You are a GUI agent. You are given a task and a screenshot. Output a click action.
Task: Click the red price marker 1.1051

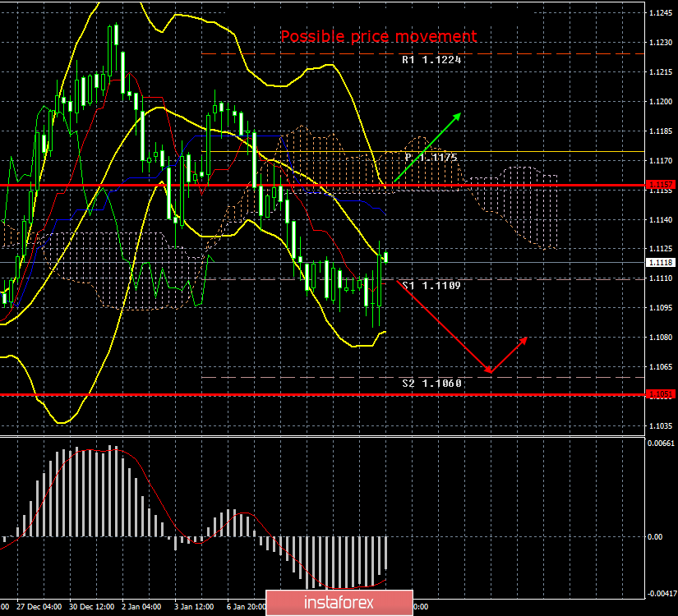tap(662, 396)
